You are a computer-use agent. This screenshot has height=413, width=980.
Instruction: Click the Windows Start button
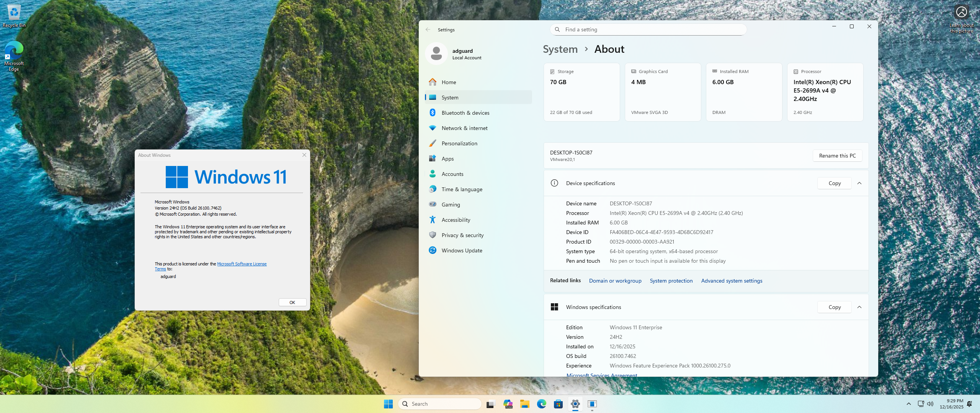(388, 404)
